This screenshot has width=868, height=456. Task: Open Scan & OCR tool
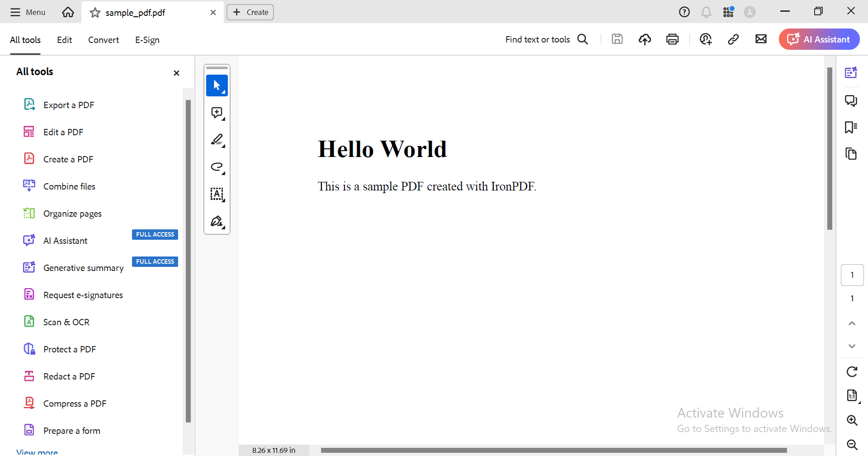click(66, 322)
